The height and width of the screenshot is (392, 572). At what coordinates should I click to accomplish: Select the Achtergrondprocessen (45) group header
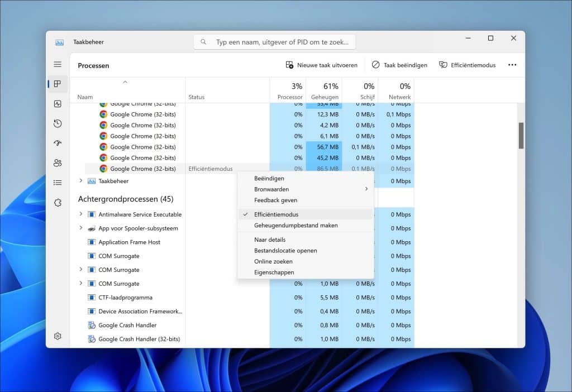(126, 199)
